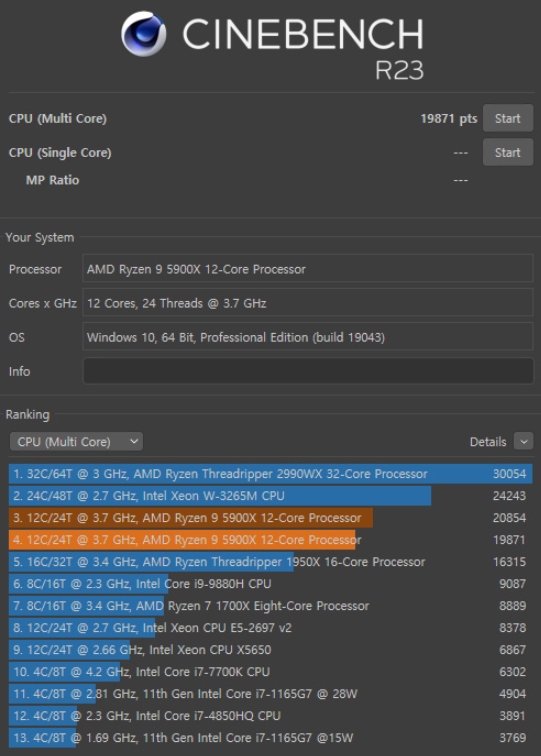The image size is (541, 756).
Task: Select ranking row 13 i7-1165G7 @15W
Action: point(270,738)
